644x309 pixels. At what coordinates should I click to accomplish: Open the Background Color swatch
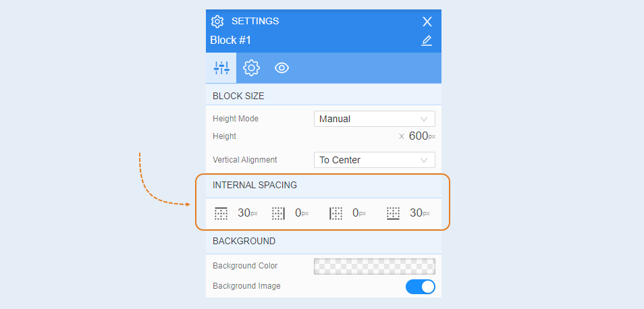(x=375, y=266)
